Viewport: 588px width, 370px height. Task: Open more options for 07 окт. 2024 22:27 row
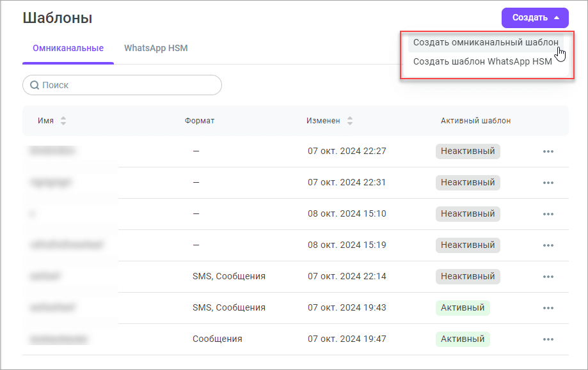(548, 151)
